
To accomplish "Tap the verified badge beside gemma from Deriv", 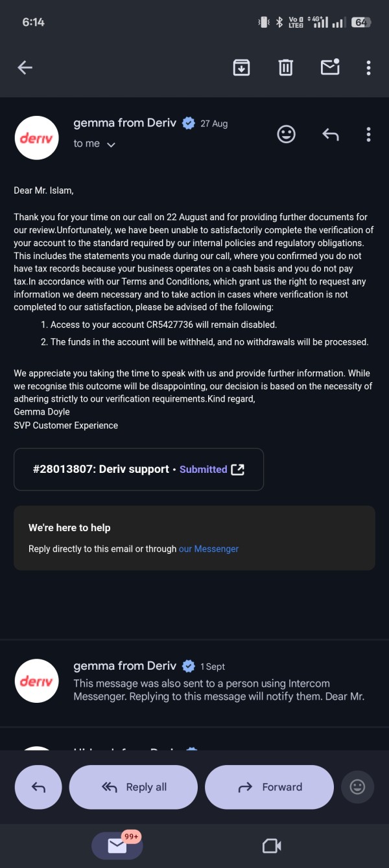I will [189, 123].
